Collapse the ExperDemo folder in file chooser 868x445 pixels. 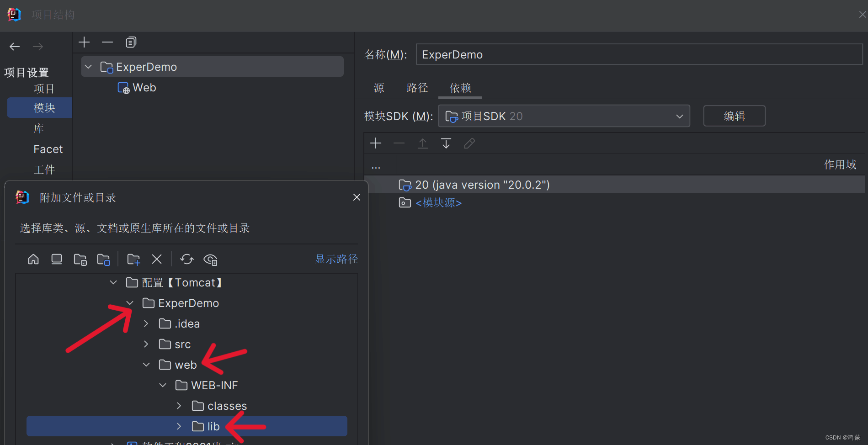pyautogui.click(x=130, y=303)
